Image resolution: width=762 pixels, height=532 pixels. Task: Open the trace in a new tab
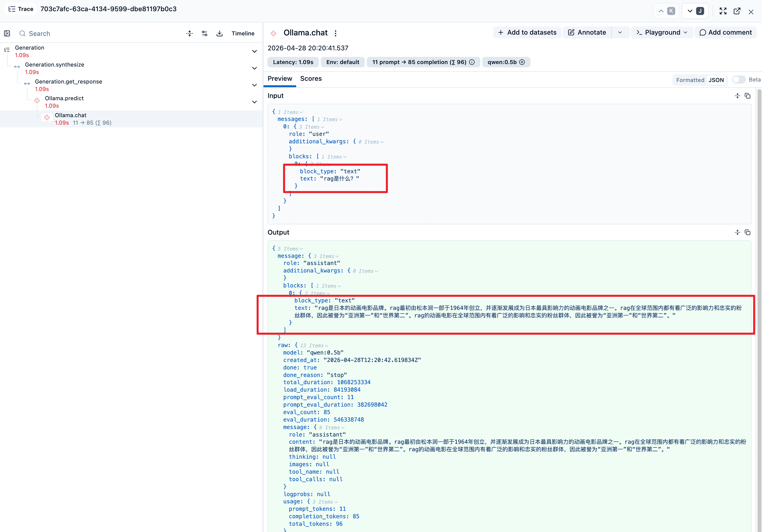tap(737, 11)
